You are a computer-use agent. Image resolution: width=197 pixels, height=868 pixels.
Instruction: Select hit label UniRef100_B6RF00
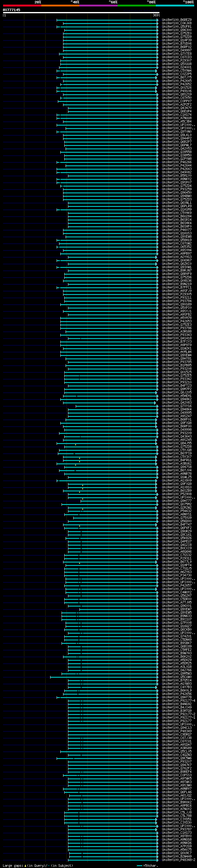pos(177,426)
